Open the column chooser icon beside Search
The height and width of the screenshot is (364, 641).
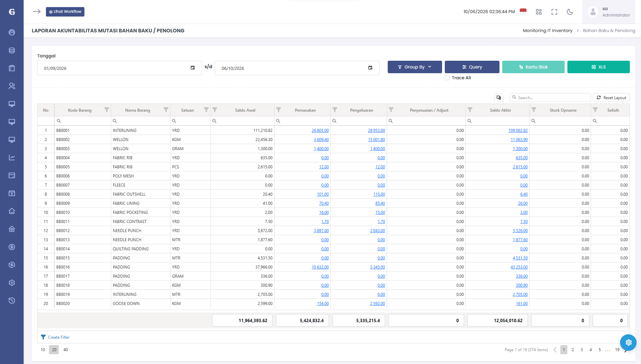[499, 97]
